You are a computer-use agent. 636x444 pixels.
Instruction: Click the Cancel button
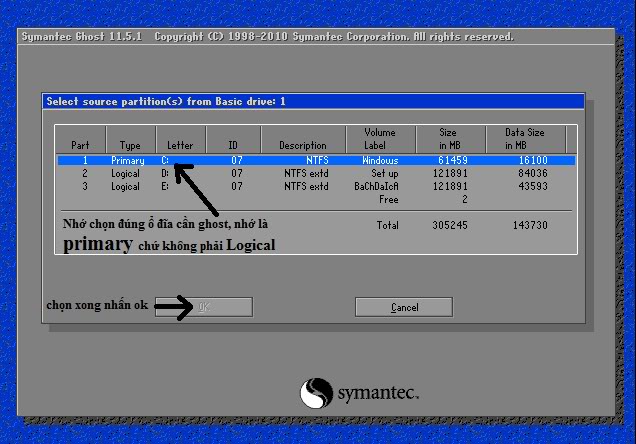404,307
